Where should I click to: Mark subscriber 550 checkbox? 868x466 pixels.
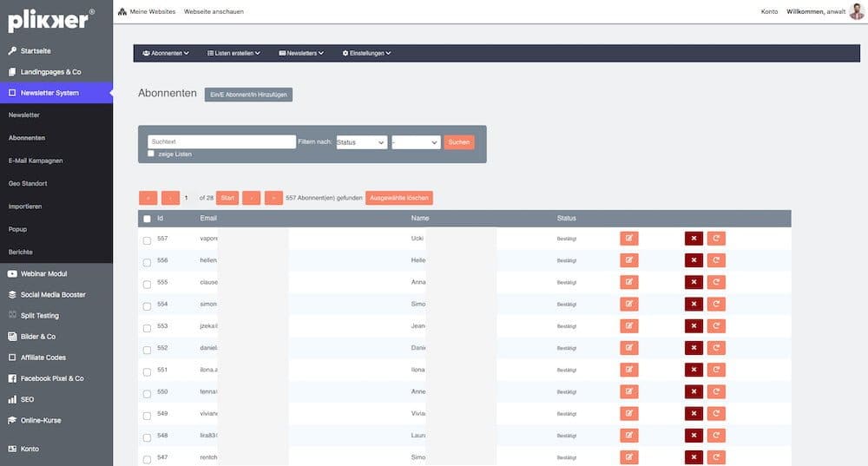pos(147,394)
